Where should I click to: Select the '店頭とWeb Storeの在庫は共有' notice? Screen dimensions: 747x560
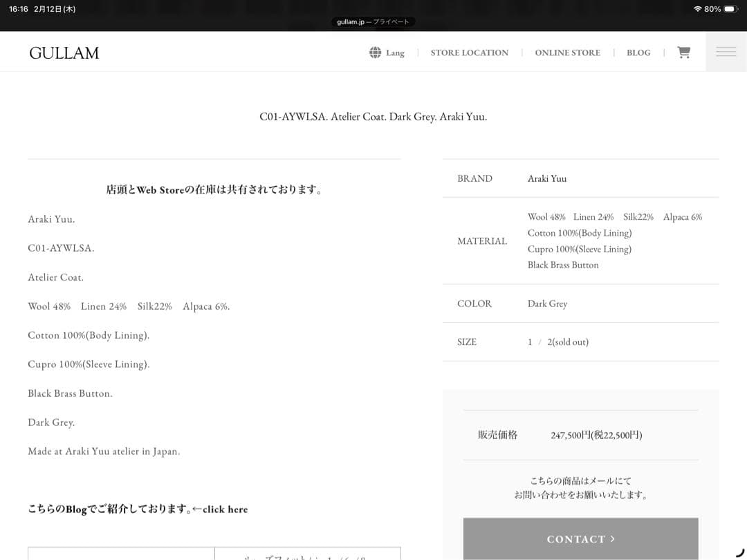click(214, 189)
